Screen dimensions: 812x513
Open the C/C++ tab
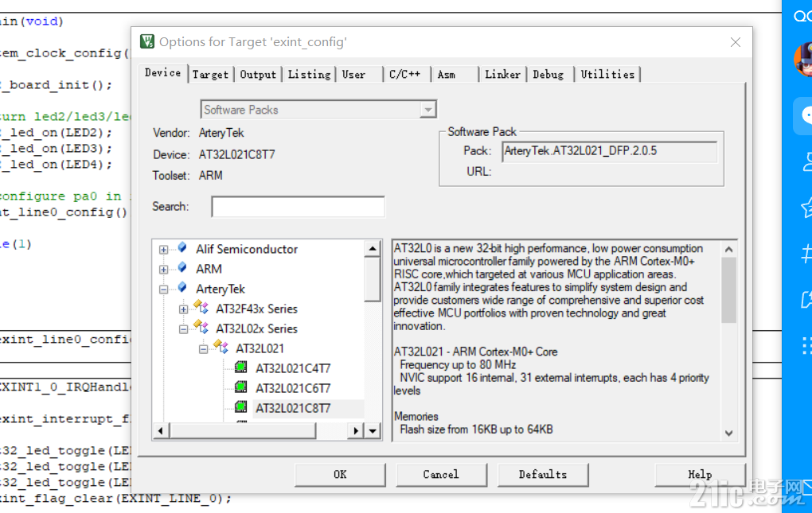(x=405, y=75)
